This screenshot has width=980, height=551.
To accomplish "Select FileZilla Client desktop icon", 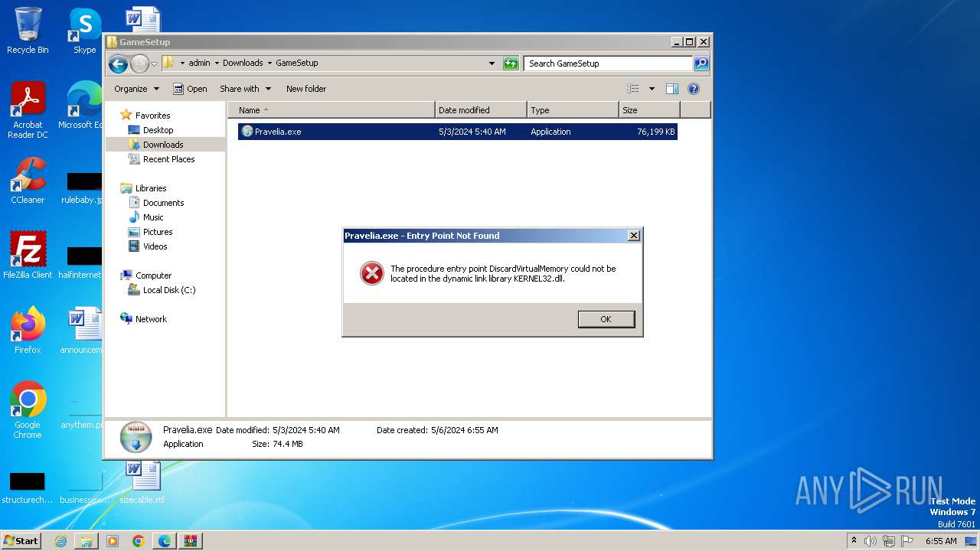I will click(28, 256).
